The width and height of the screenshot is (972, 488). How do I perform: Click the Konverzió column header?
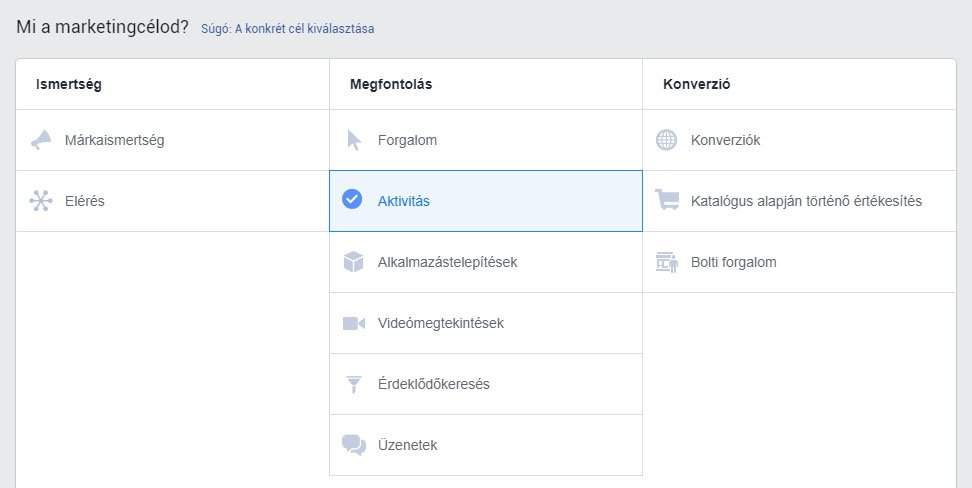coord(697,84)
